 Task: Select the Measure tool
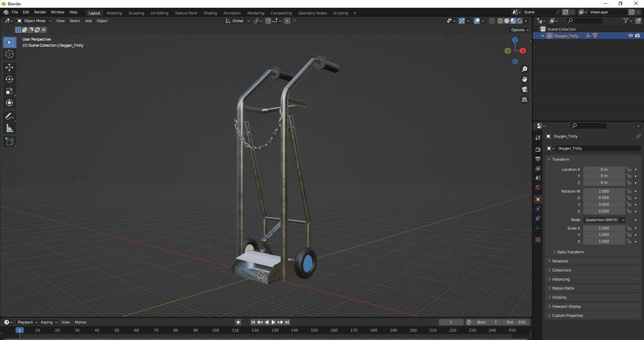click(x=9, y=128)
